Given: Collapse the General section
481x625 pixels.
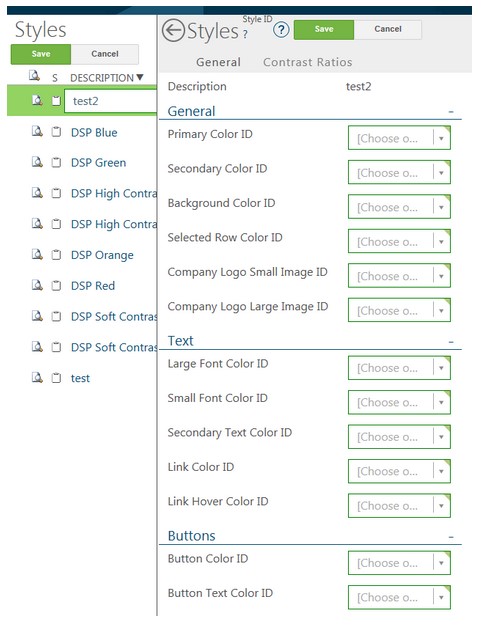Looking at the screenshot, I should pos(451,112).
